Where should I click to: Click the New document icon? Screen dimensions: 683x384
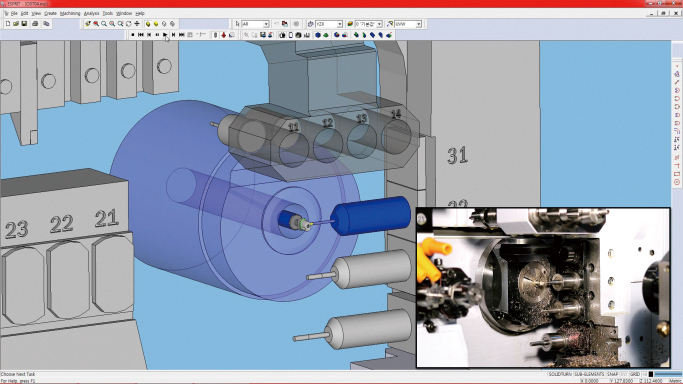click(8, 24)
